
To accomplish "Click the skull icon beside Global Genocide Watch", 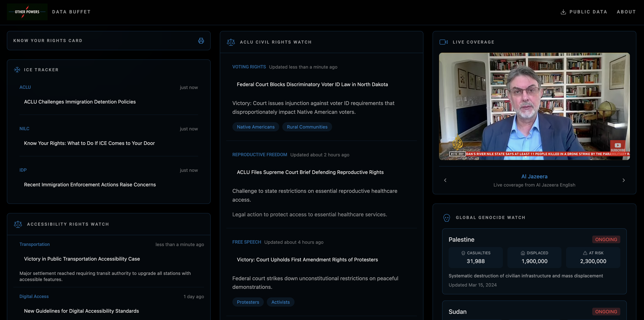I will click(x=446, y=218).
